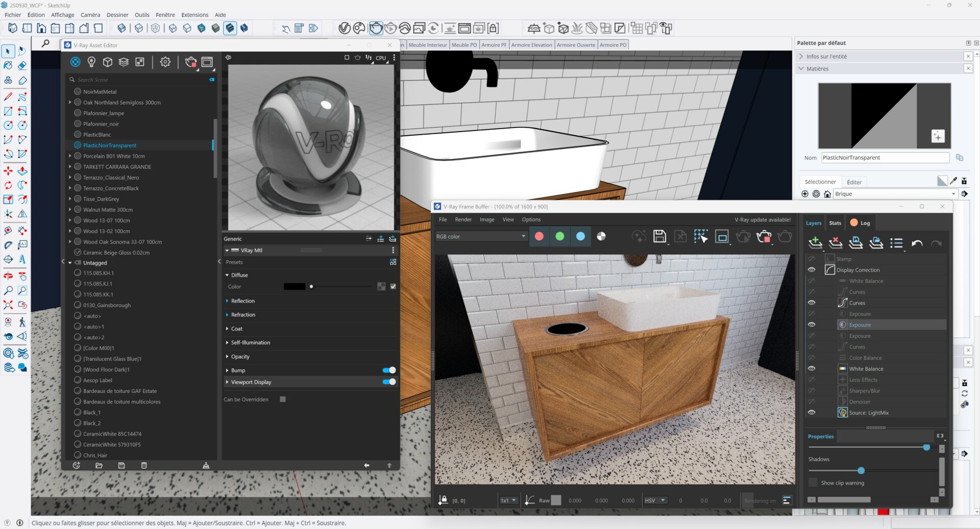Pick the material sampler eyedropper
Screen dimensions: 980x529
point(953,181)
